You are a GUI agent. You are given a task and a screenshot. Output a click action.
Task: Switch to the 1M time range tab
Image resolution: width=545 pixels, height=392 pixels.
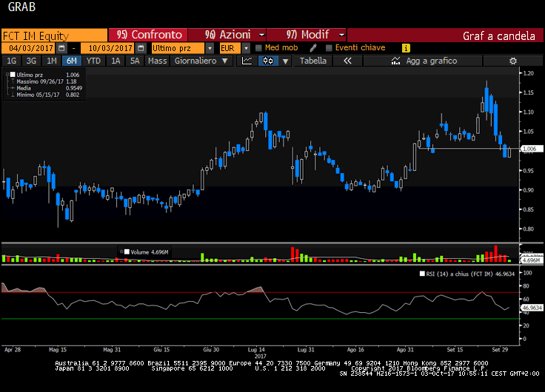[x=52, y=61]
